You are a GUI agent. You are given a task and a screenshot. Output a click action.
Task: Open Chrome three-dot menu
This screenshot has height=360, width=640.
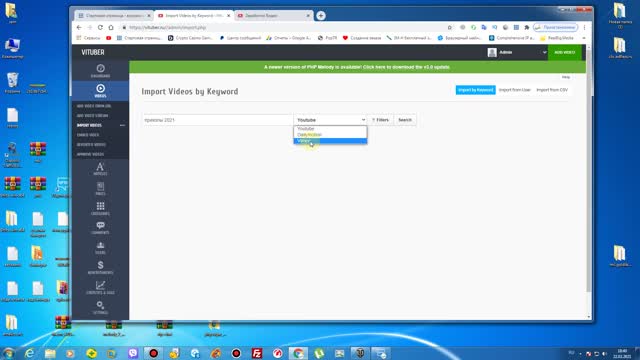[584, 27]
